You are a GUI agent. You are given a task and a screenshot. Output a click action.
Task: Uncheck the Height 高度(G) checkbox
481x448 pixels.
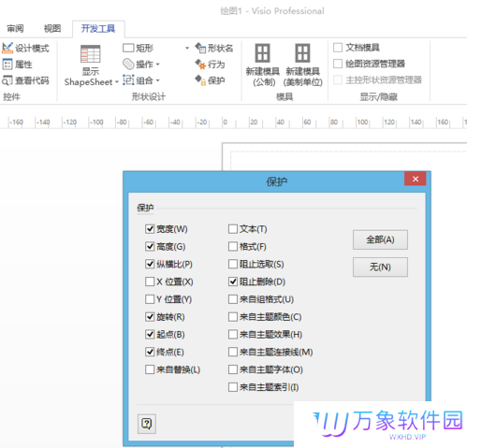click(150, 246)
